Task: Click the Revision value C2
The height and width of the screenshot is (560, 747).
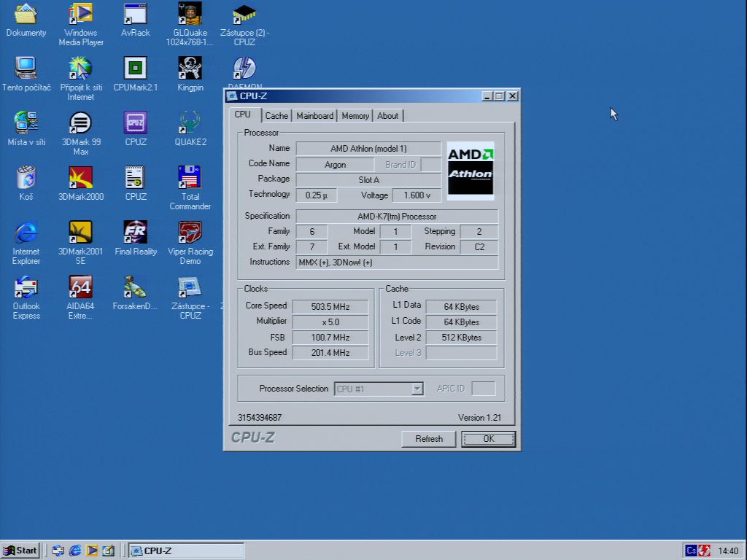Action: 479,246
